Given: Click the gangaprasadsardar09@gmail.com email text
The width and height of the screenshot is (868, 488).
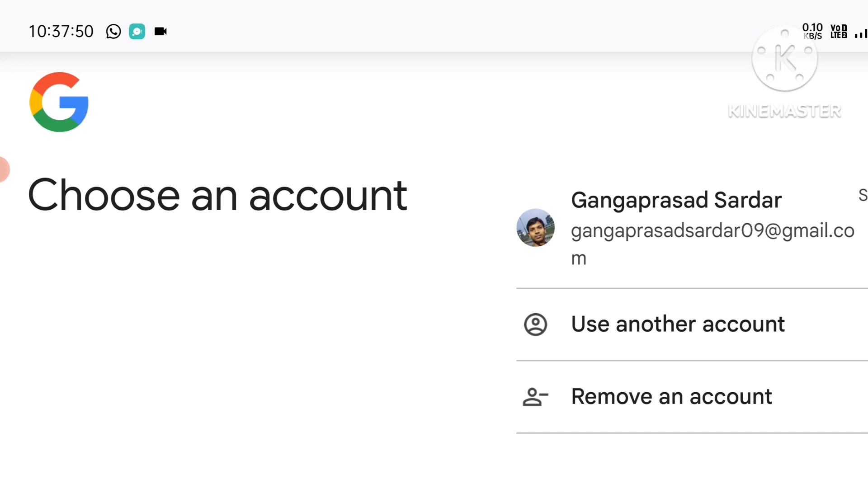Looking at the screenshot, I should [x=713, y=244].
